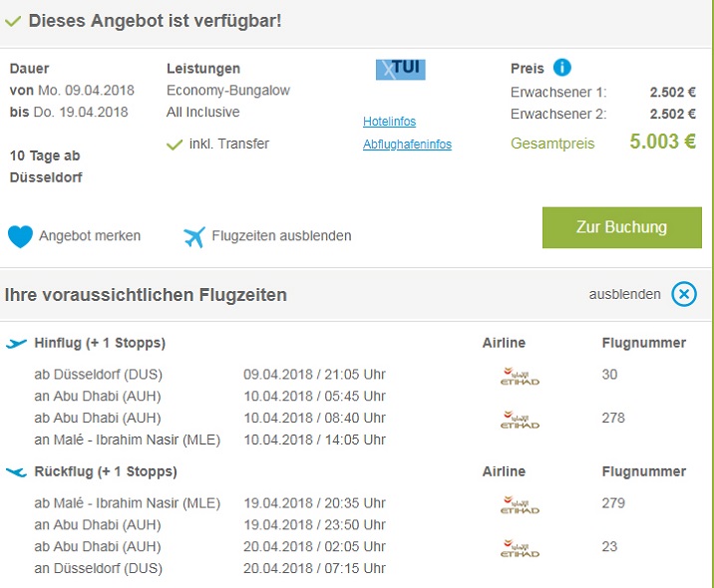Click the Rückflug returning plane icon

click(17, 471)
